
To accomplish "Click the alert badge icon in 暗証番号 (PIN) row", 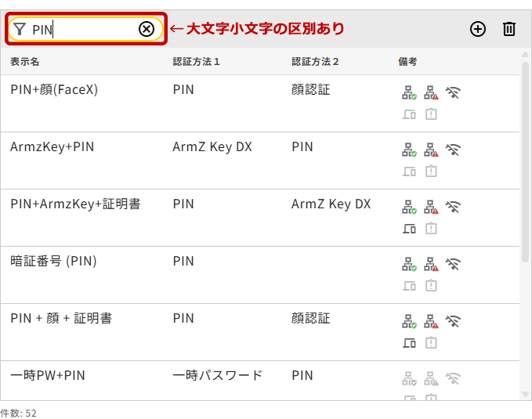I will point(431,286).
